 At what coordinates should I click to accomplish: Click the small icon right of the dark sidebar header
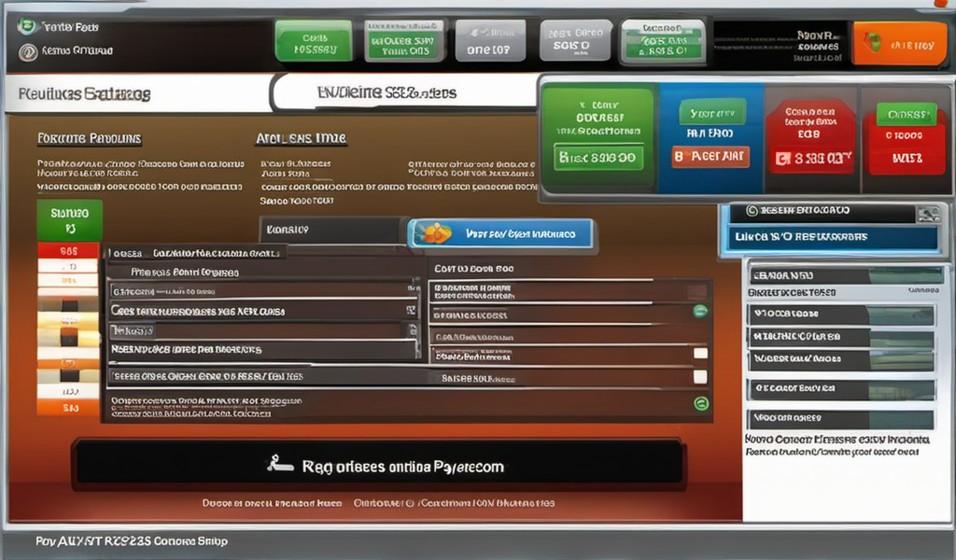[926, 213]
